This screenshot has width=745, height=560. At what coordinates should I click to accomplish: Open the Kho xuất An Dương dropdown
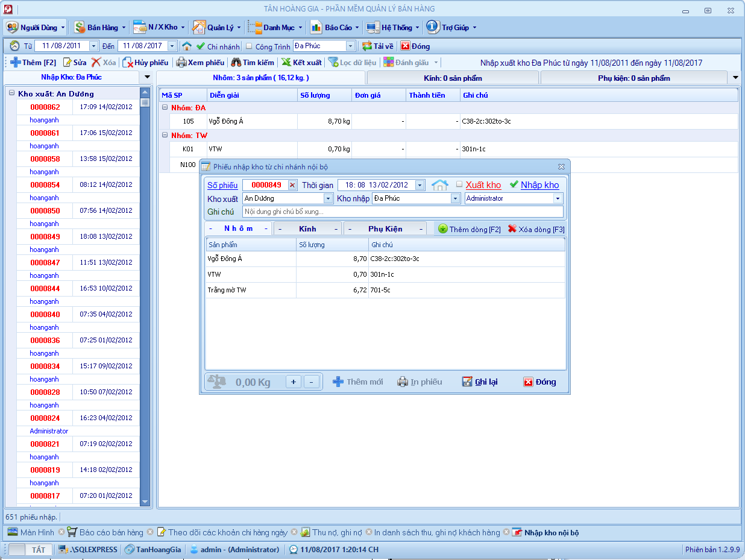[328, 198]
